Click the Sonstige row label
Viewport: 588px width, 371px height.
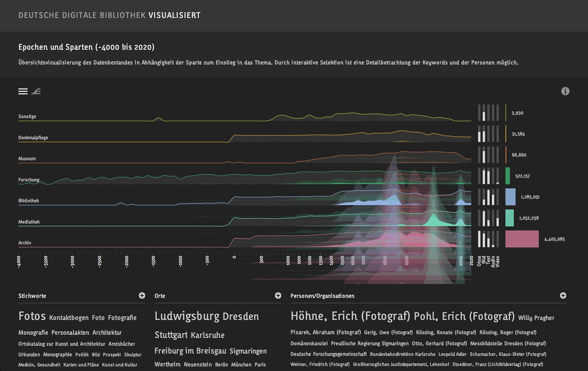pyautogui.click(x=27, y=116)
